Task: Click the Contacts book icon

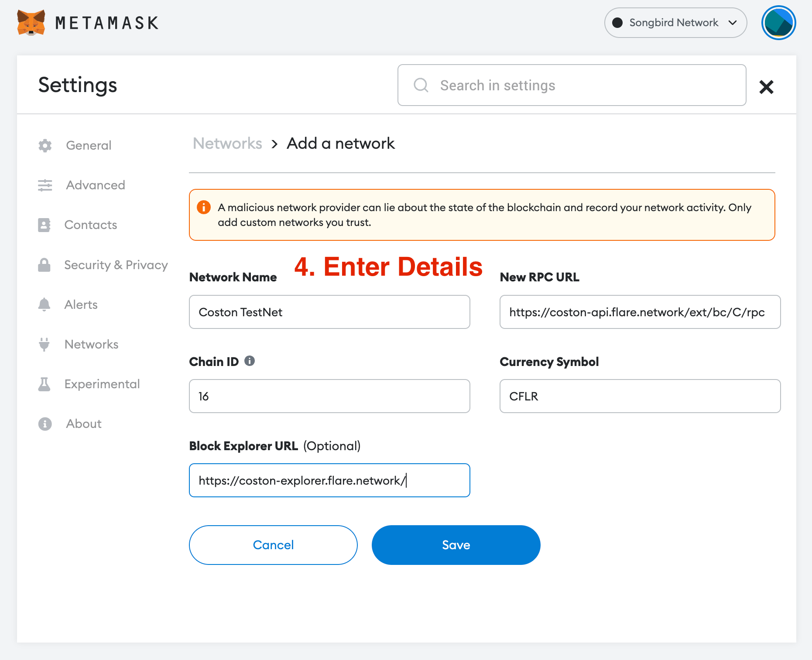Action: (x=44, y=225)
